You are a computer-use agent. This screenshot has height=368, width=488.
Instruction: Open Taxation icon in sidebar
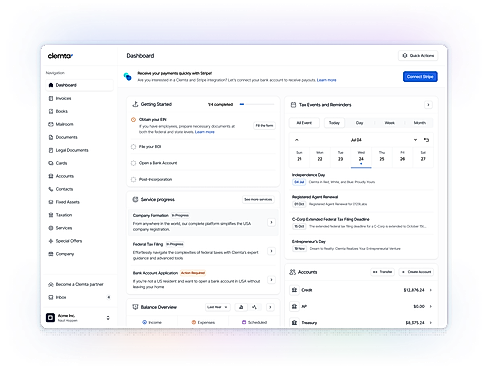point(51,215)
